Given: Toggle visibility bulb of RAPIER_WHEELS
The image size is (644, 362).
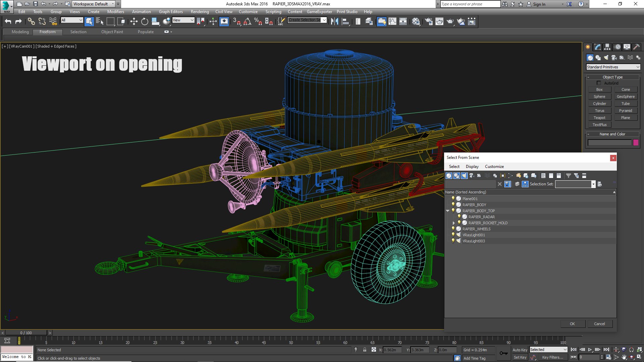Looking at the screenshot, I should point(453,229).
